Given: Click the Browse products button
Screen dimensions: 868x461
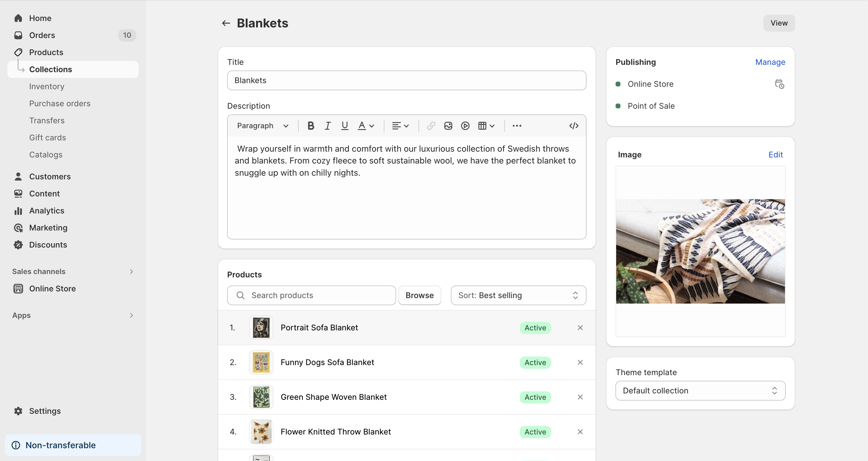Looking at the screenshot, I should coord(419,295).
